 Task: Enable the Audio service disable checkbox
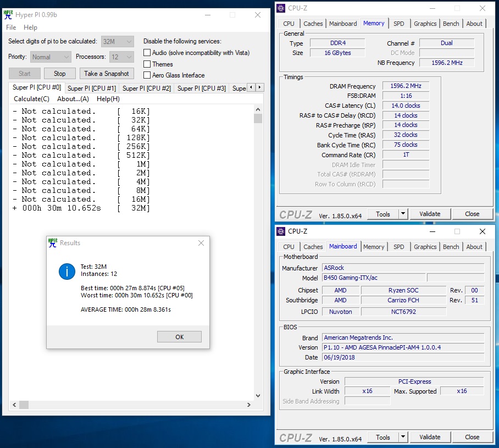pos(147,53)
